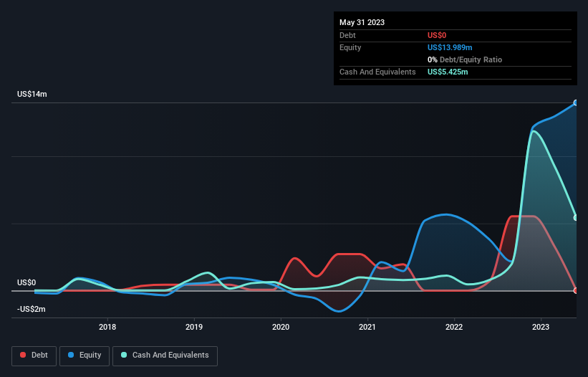
Task: Click the 2019 axis label
Action: (194, 327)
